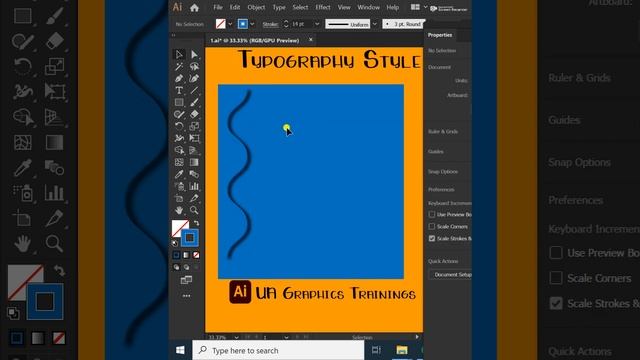Viewport: 640px width, 360px height.
Task: Open artboard navigation dropdown
Action: (x=286, y=338)
